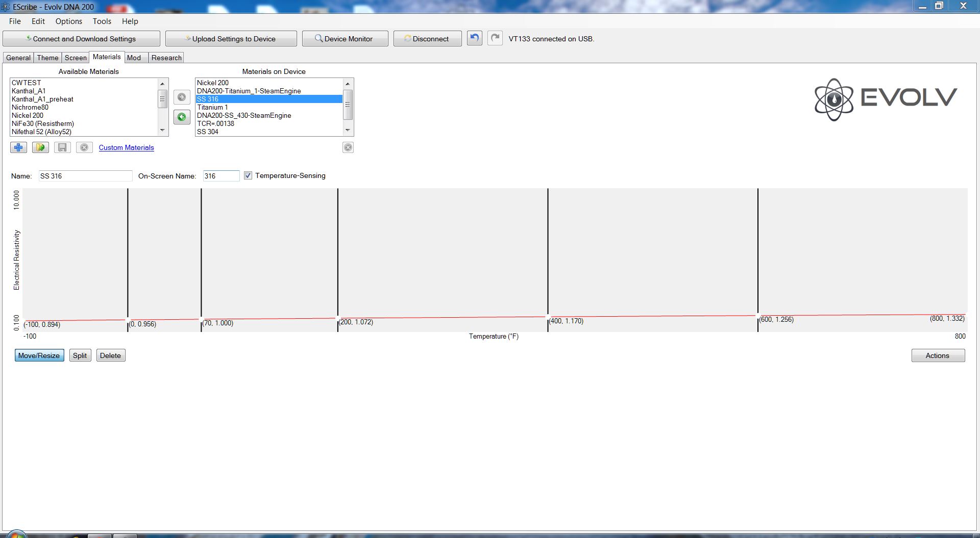Switch to the Research tab

(166, 58)
